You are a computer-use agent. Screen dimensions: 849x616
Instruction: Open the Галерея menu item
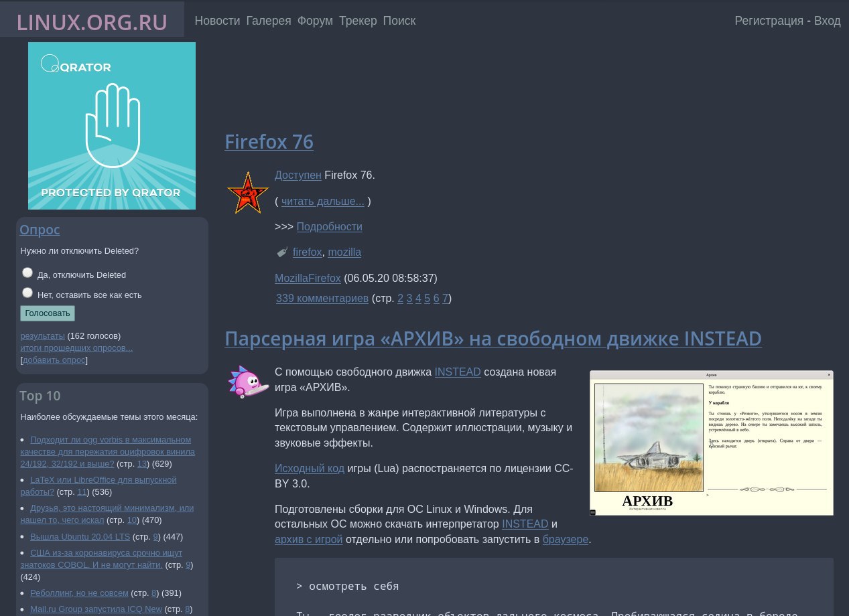point(269,21)
